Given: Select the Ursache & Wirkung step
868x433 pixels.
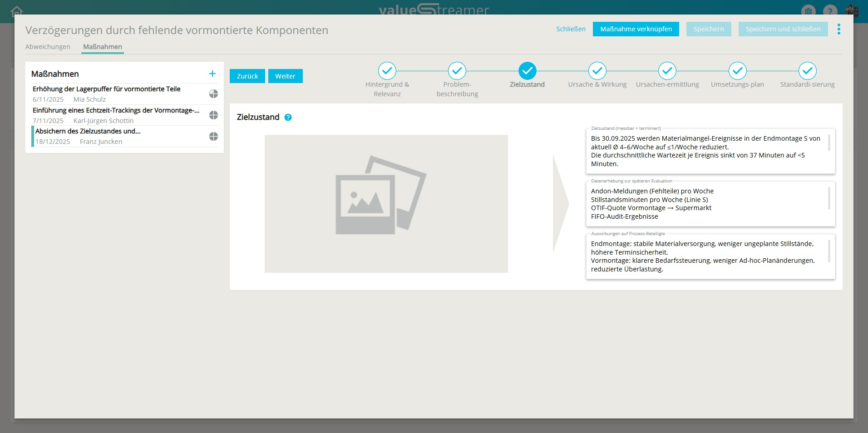Looking at the screenshot, I should tap(597, 71).
